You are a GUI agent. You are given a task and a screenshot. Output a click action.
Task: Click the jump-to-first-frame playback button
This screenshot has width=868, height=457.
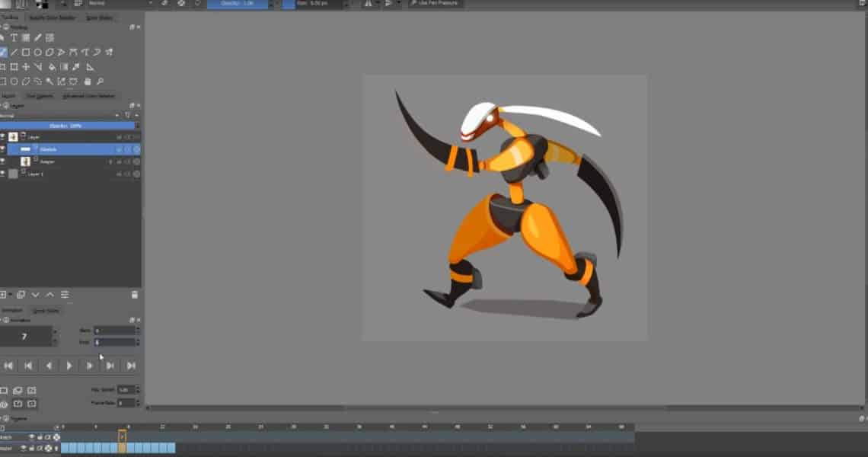(8, 366)
